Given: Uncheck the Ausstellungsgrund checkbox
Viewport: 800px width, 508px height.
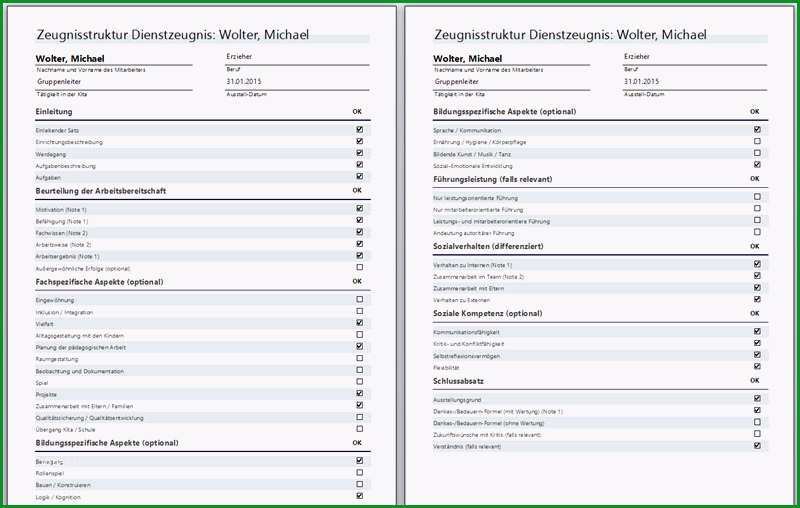Looking at the screenshot, I should coord(757,399).
